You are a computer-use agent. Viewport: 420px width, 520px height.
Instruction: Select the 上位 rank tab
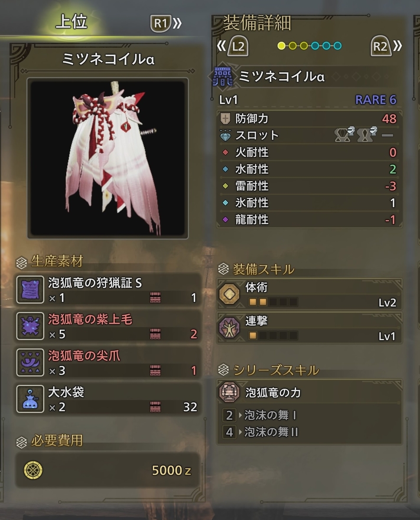[72, 22]
